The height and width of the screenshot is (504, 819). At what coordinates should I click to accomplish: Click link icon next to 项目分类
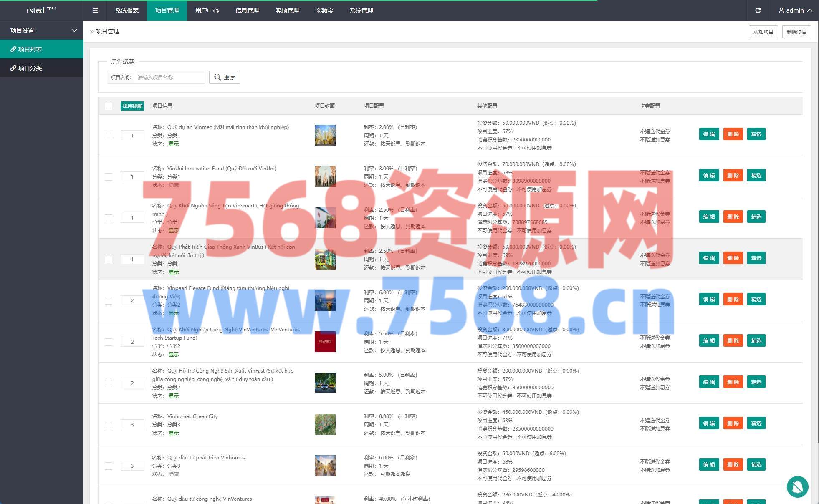point(13,68)
